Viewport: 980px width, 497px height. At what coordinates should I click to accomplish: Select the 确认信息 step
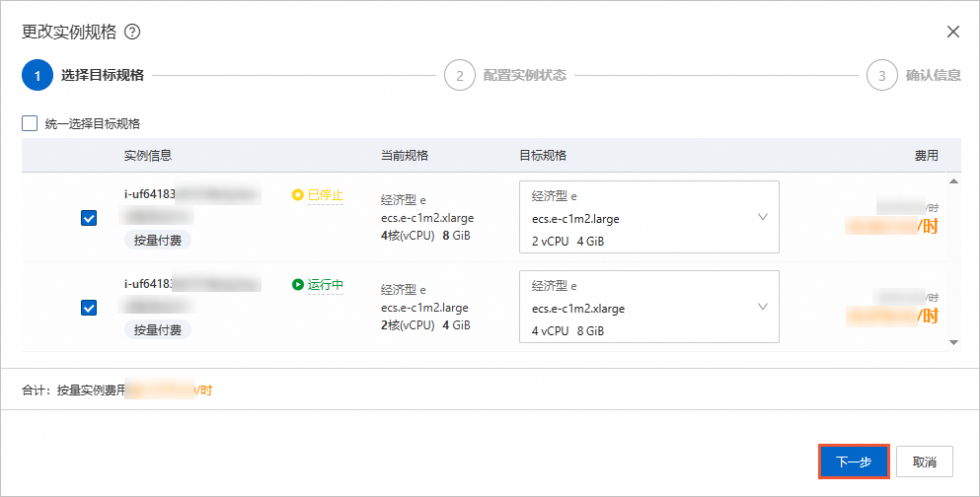pyautogui.click(x=933, y=75)
